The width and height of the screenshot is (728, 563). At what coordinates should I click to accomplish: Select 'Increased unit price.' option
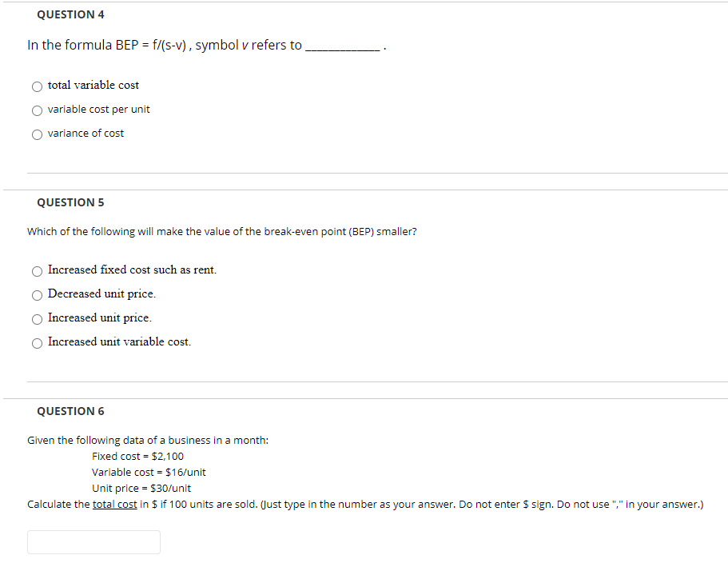pyautogui.click(x=37, y=319)
